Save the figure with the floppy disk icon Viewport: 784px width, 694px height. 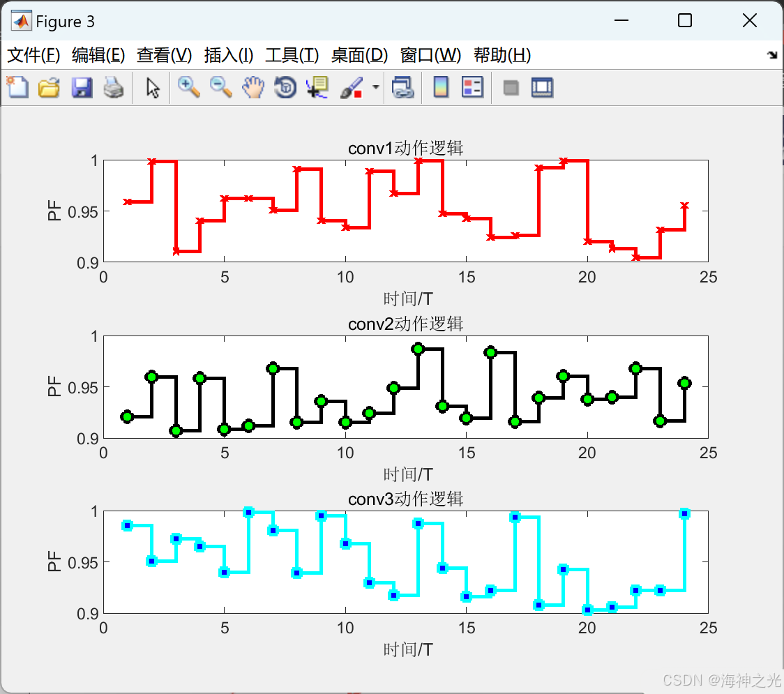tap(82, 87)
